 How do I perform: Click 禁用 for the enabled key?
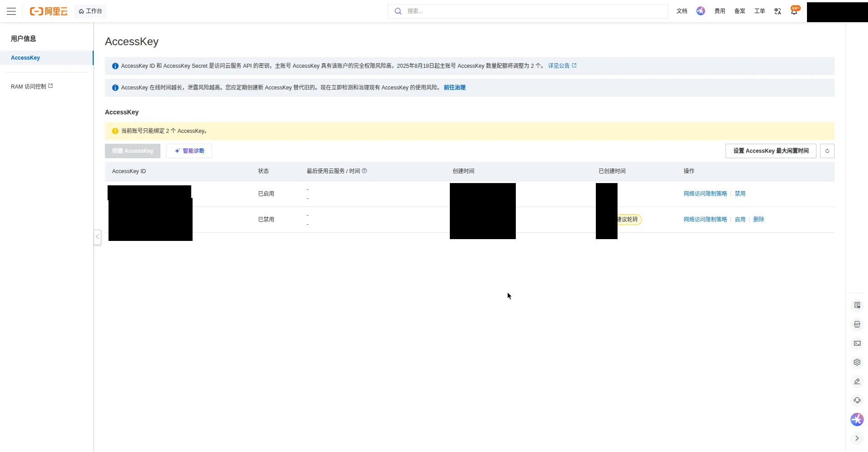740,193
